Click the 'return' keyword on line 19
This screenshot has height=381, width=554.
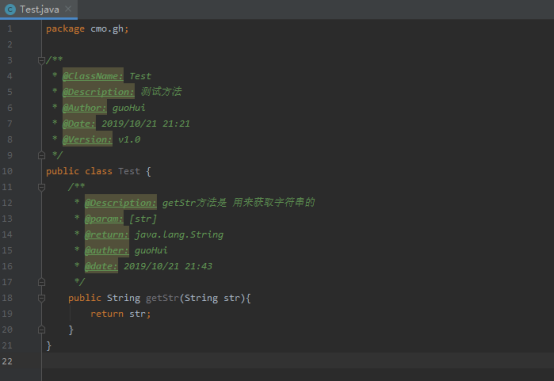pyautogui.click(x=107, y=314)
